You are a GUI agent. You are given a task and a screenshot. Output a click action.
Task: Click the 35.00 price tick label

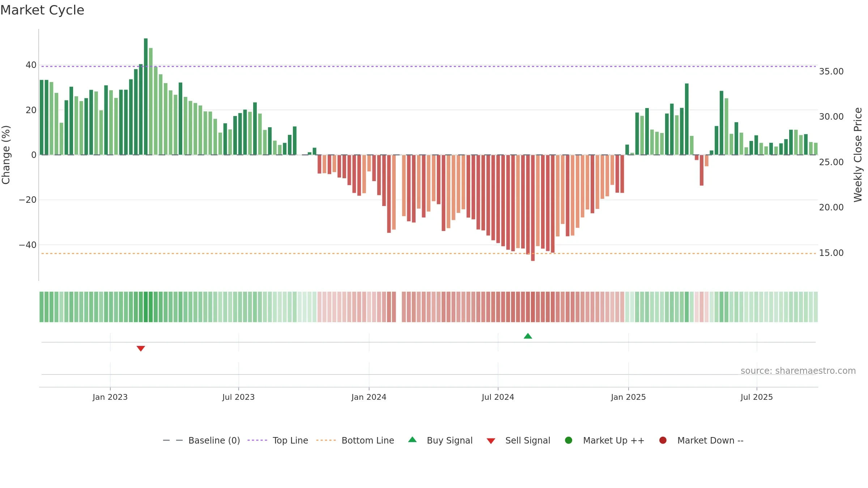(831, 71)
